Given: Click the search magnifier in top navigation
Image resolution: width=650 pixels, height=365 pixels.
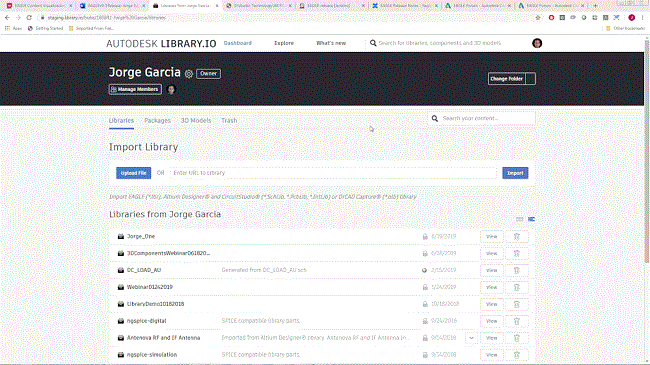Looking at the screenshot, I should (x=373, y=43).
